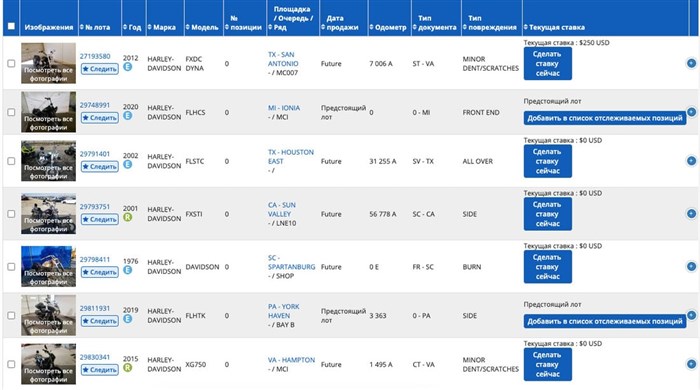Expand details plus icon for lot 29811931
700x390 pixels.
coord(691,315)
